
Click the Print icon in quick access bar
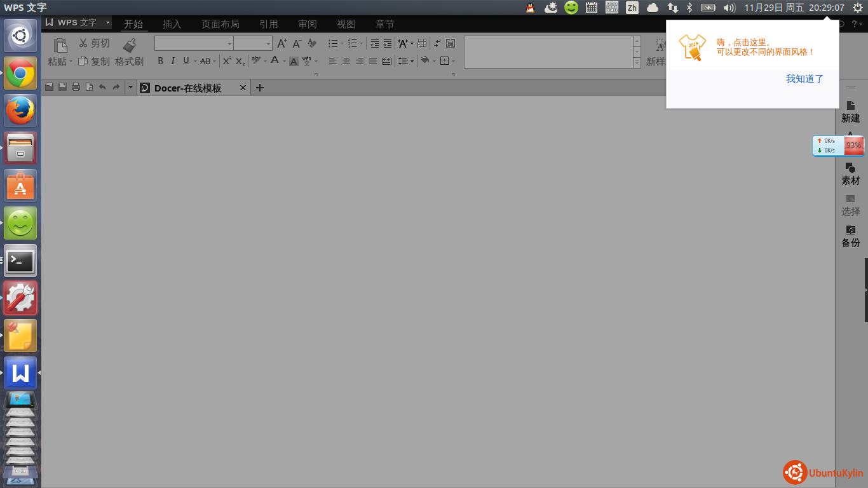(x=76, y=87)
